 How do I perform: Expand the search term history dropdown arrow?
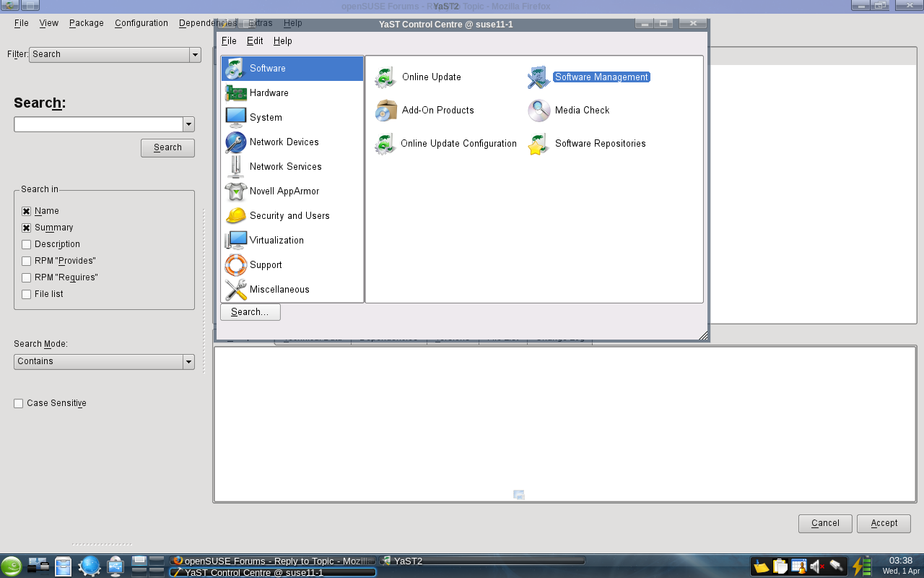189,124
